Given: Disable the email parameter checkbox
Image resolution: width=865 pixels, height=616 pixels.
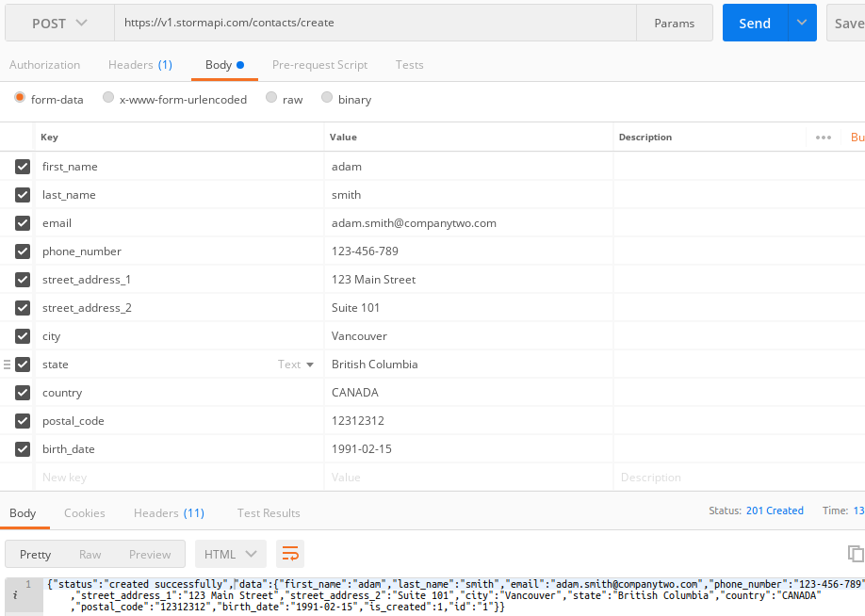Looking at the screenshot, I should [x=23, y=223].
